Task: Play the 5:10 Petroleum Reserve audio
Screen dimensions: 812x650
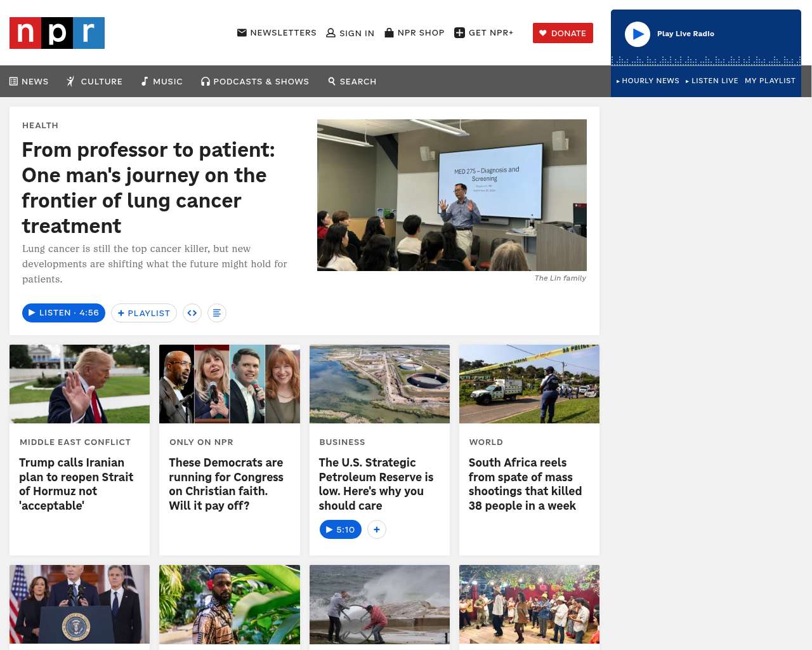Action: (x=341, y=529)
